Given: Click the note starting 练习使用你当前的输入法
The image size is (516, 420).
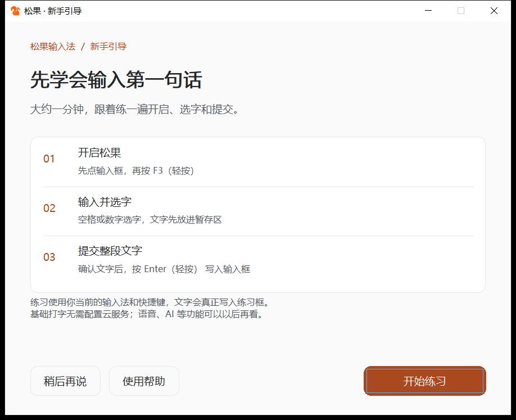Looking at the screenshot, I should [x=151, y=302].
